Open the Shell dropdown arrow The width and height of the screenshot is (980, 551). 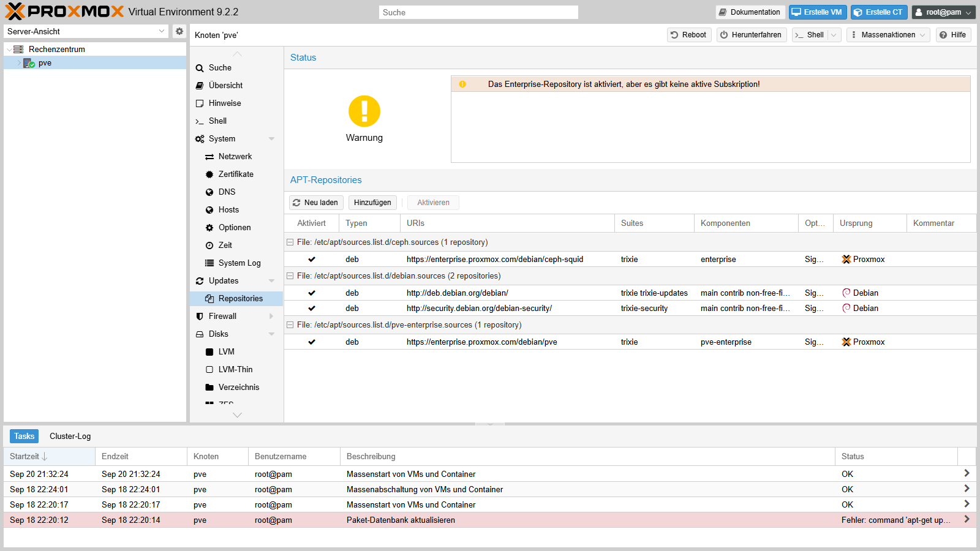pyautogui.click(x=834, y=35)
